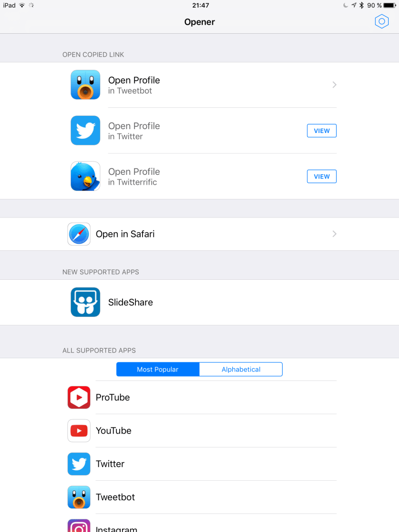
Task: Tap chevron on Open Profile in Tweetbot
Action: click(334, 85)
